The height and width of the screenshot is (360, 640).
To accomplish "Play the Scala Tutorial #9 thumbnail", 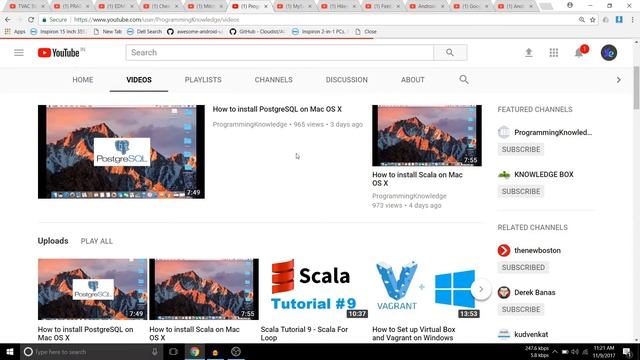I will [314, 289].
